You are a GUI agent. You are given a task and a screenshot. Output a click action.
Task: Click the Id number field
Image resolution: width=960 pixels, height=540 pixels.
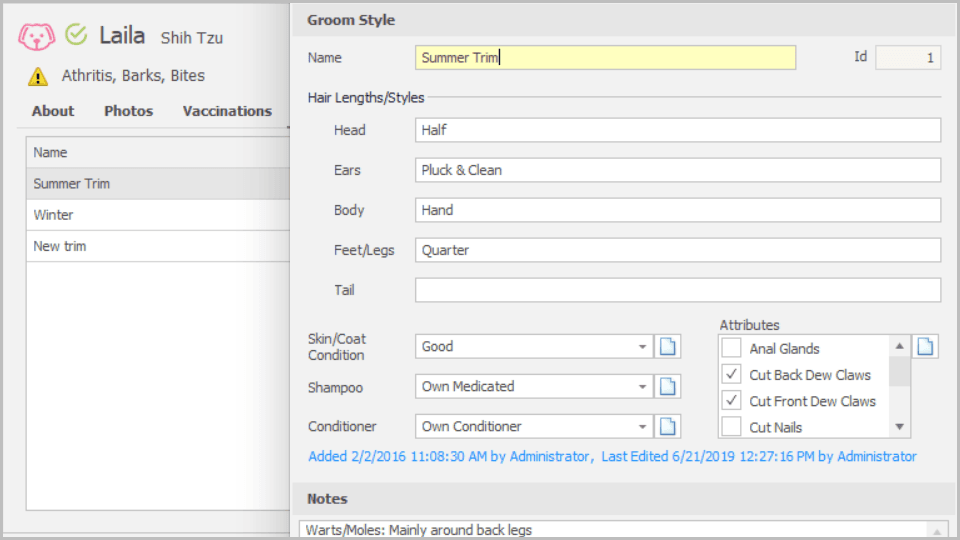[x=908, y=58]
